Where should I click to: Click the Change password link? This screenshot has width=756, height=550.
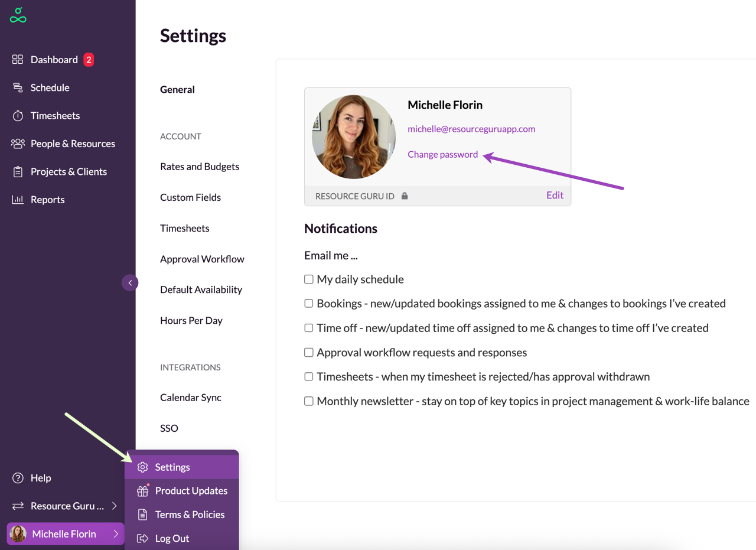[443, 154]
